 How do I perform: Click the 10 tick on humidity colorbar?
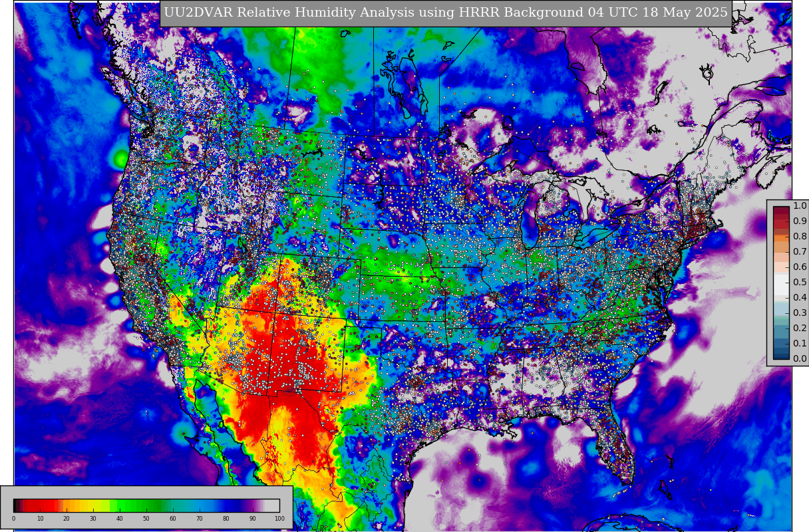tap(40, 519)
